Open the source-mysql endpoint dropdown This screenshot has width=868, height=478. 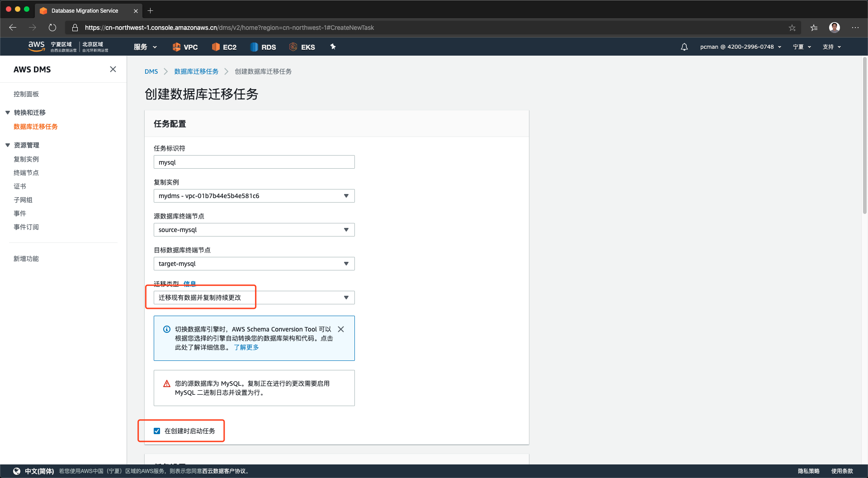point(254,230)
